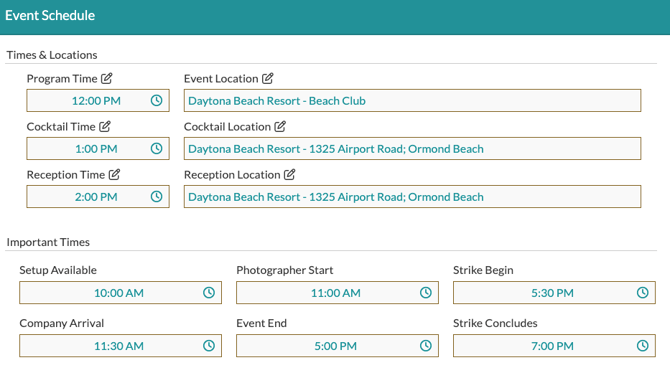Open the clock picker for Strike Begin

[643, 292]
